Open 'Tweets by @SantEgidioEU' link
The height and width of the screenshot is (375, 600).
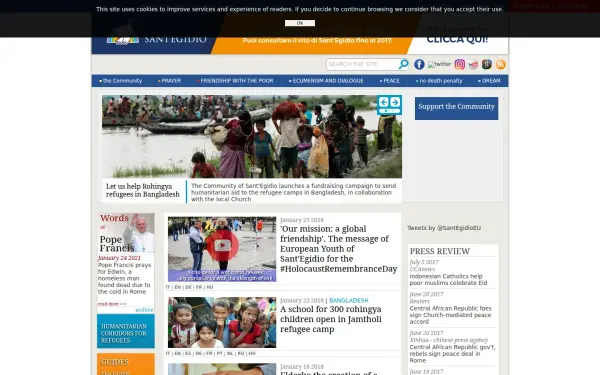[x=444, y=228]
